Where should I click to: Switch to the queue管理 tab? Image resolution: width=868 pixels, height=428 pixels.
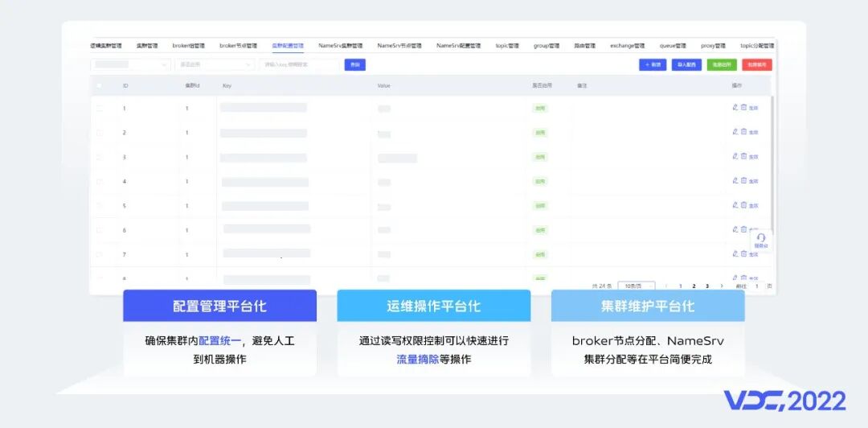tap(673, 46)
